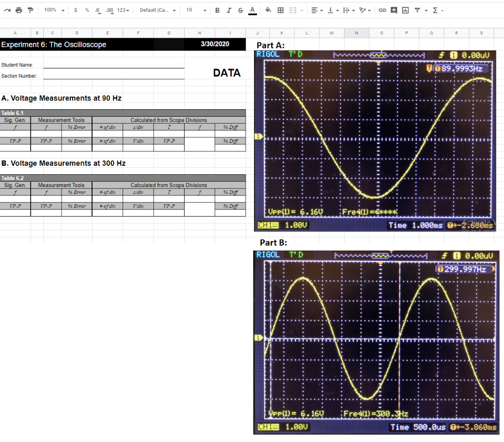Image resolution: width=504 pixels, height=442 pixels.
Task: Toggle bold formatting
Action: (x=217, y=10)
